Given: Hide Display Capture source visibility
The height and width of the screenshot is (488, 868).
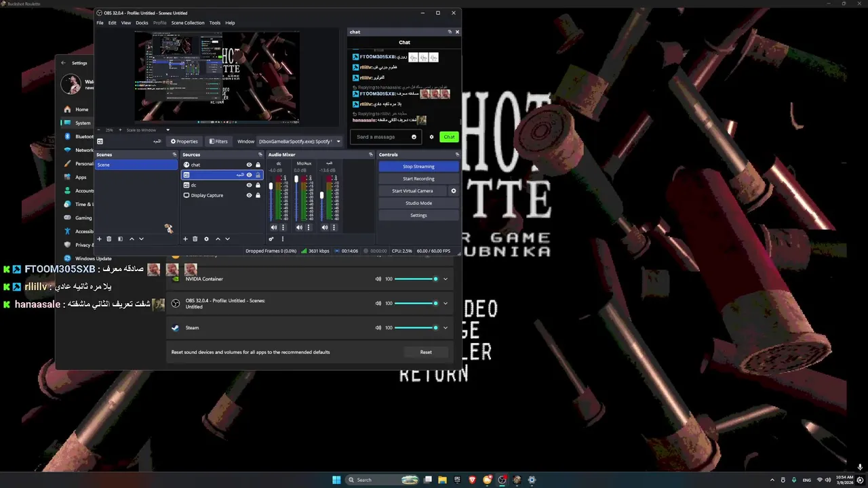Looking at the screenshot, I should click(x=249, y=195).
